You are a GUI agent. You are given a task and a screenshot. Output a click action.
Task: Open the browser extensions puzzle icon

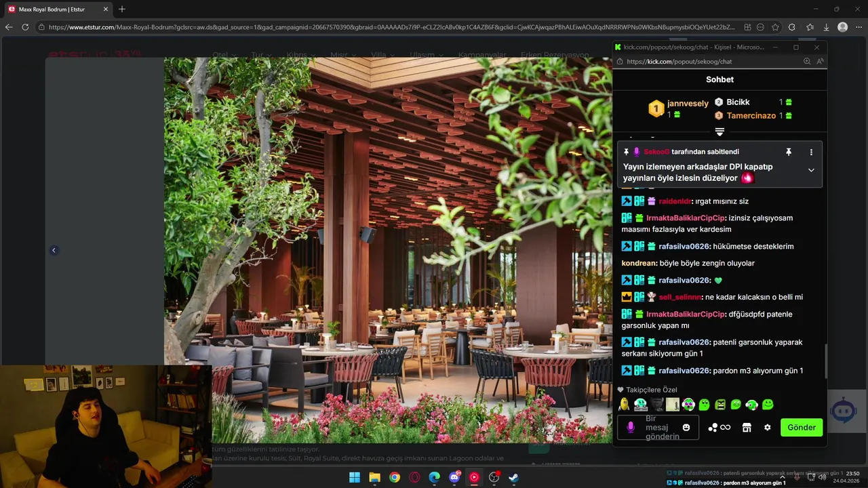792,27
